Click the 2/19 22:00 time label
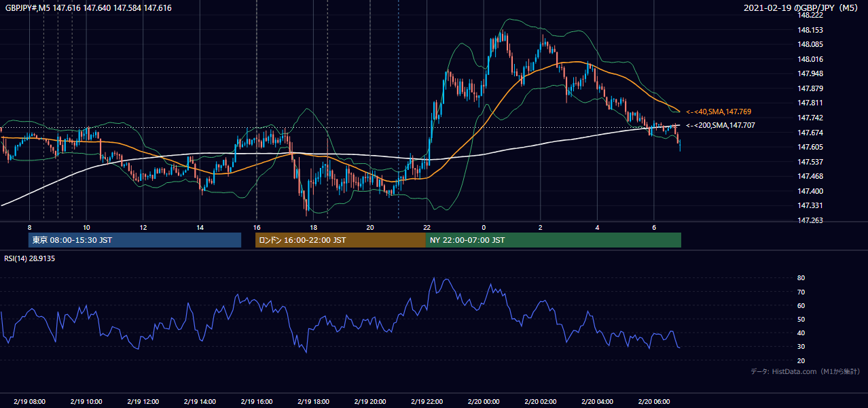The image size is (868, 408). point(426,402)
